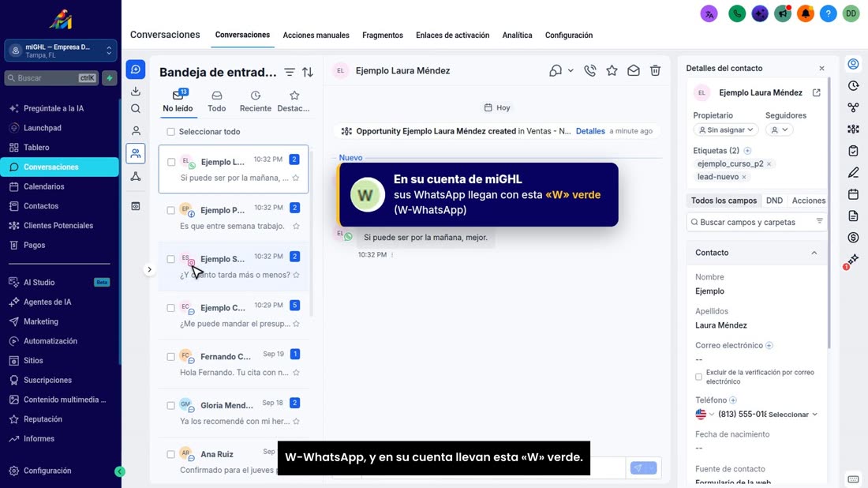This screenshot has height=488, width=868.
Task: Check the Seleccionar todo checkbox
Action: pos(170,132)
